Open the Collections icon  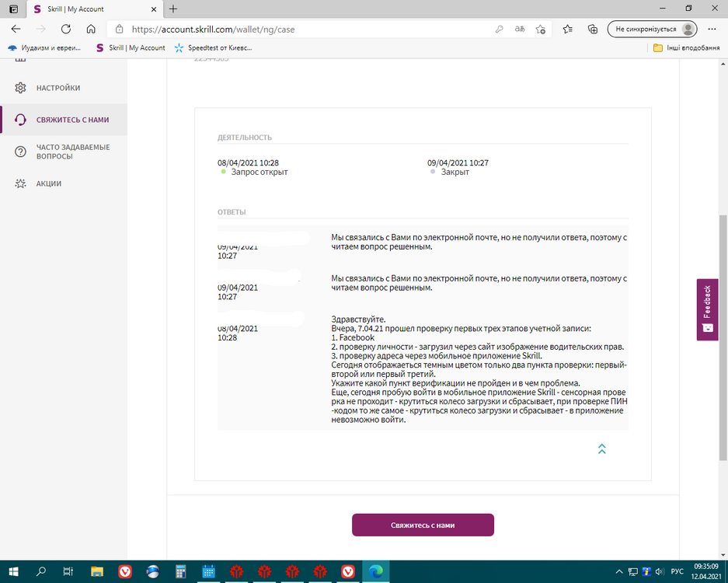tap(593, 30)
